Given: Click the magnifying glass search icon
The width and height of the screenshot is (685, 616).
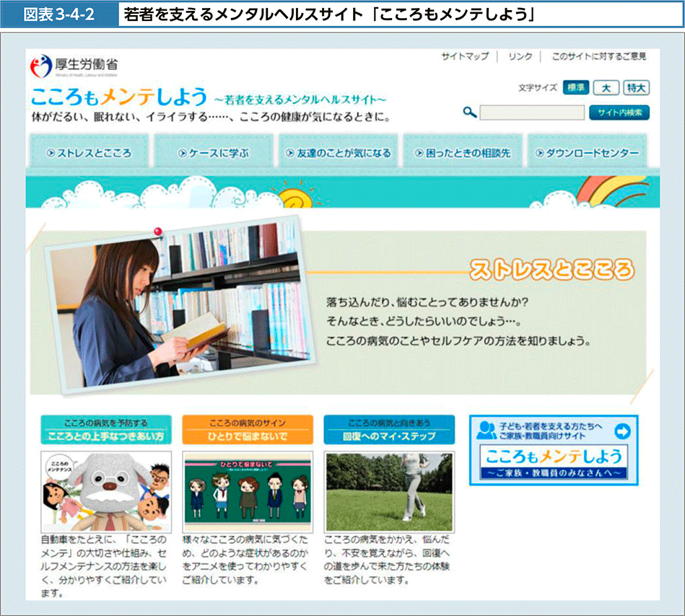Looking at the screenshot, I should pos(469,113).
